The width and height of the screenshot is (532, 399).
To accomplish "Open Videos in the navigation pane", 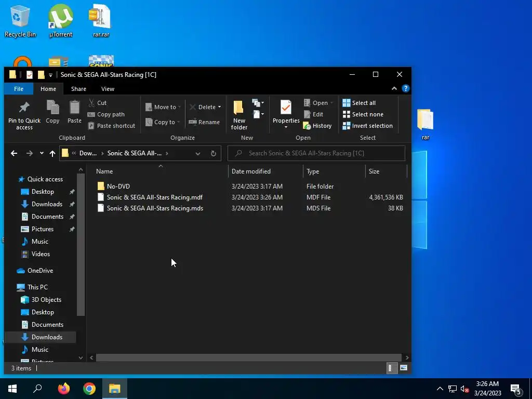I will point(41,254).
